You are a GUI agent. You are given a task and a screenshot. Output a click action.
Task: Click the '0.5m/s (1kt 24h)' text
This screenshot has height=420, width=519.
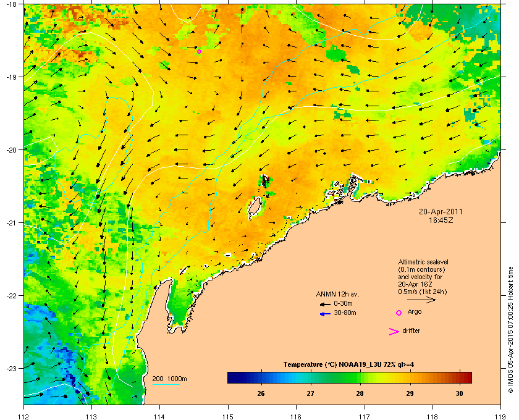[423, 292]
